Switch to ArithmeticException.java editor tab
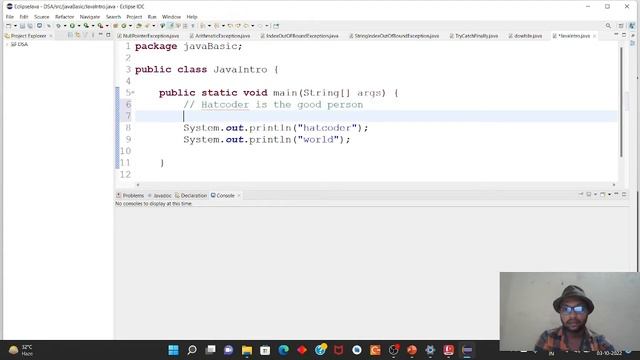640x360 pixels. 220,36
